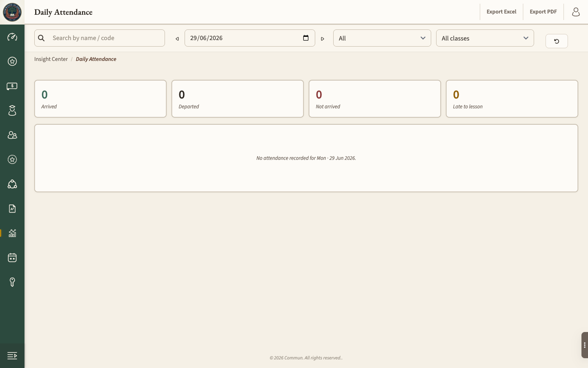Select the Late to lesson stat card
This screenshot has width=588, height=368.
(x=512, y=99)
